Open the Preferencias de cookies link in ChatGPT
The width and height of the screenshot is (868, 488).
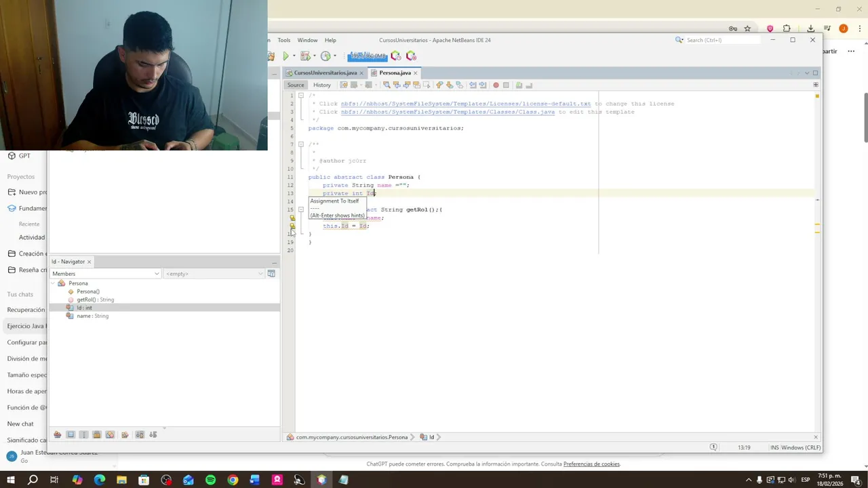tap(591, 464)
